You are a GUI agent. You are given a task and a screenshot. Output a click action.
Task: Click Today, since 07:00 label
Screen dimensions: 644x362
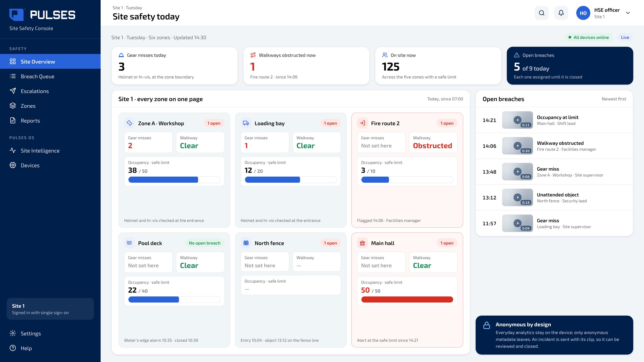pyautogui.click(x=445, y=99)
